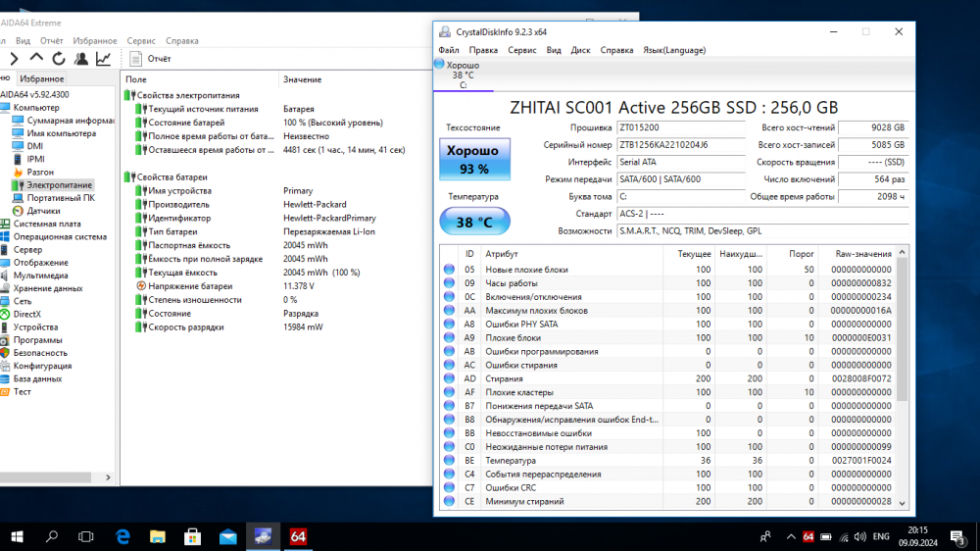The width and height of the screenshot is (980, 551).
Task: Open File Explorer from the taskbar
Action: pos(158,536)
